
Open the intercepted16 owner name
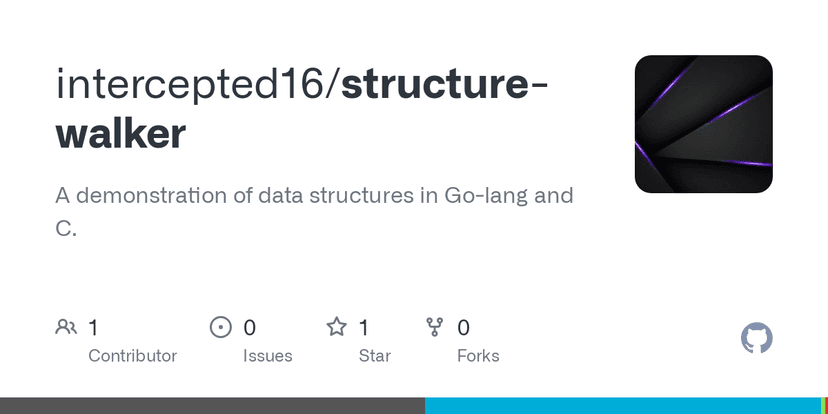[190, 85]
